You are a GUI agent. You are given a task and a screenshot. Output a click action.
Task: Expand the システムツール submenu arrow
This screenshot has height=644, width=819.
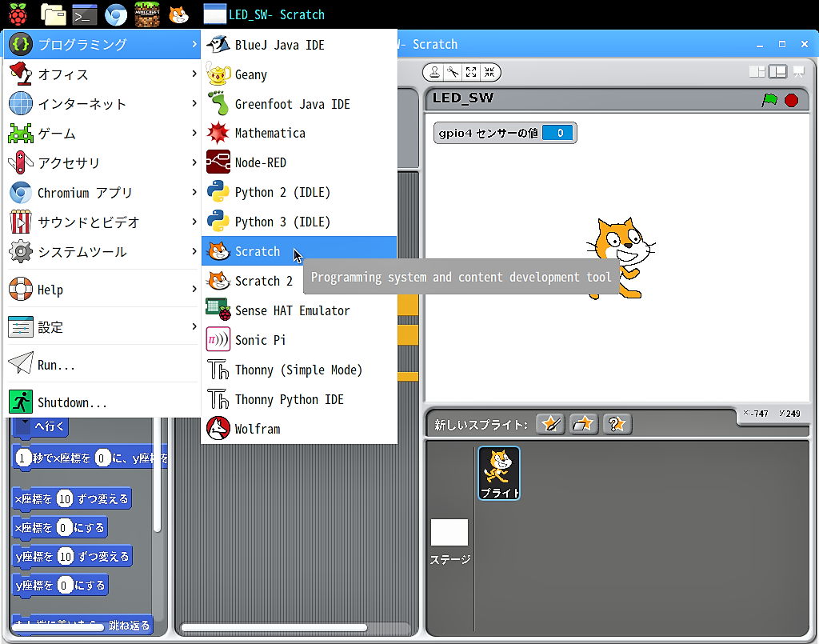coord(194,251)
